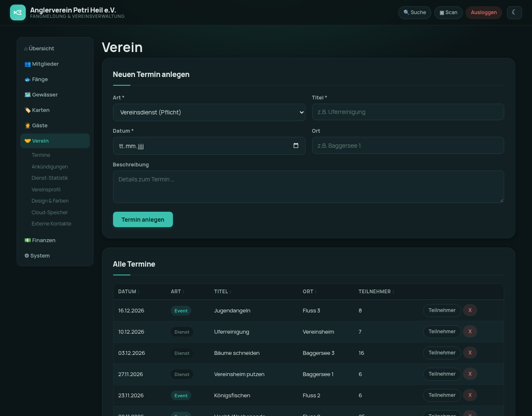Open the Fänge section
The image size is (532, 416).
click(55, 79)
